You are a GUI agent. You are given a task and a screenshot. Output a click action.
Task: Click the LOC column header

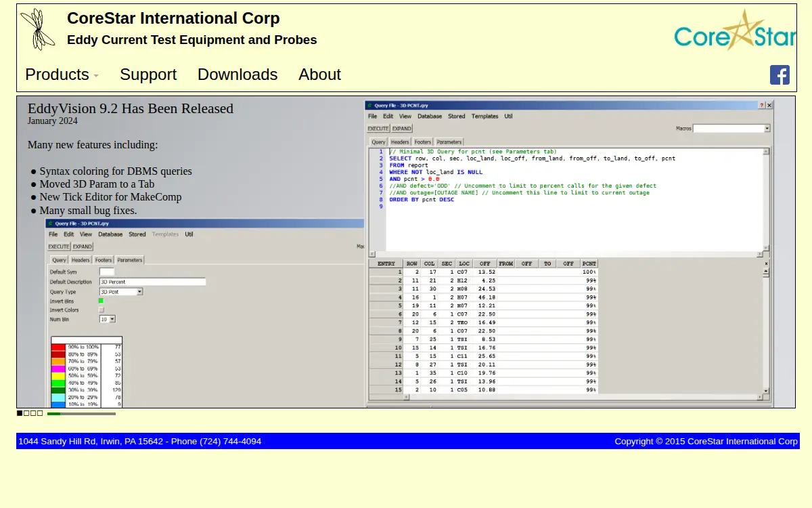(x=464, y=263)
